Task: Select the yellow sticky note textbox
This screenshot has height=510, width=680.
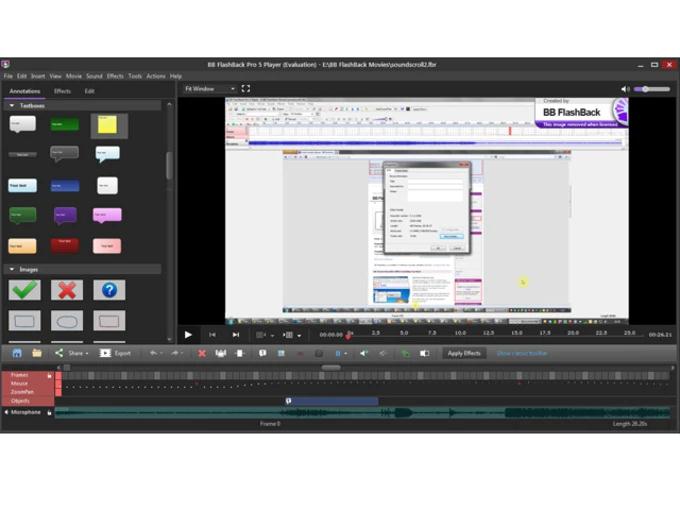Action: [109, 126]
